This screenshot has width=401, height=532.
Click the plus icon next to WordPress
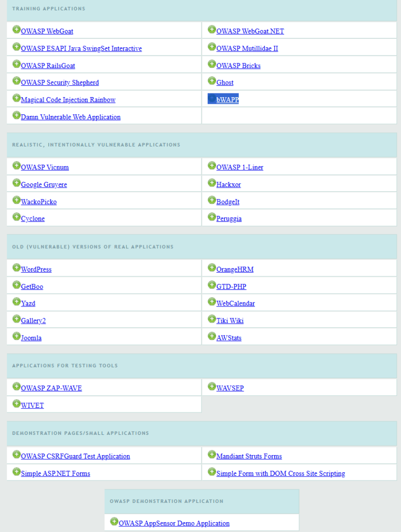click(17, 268)
